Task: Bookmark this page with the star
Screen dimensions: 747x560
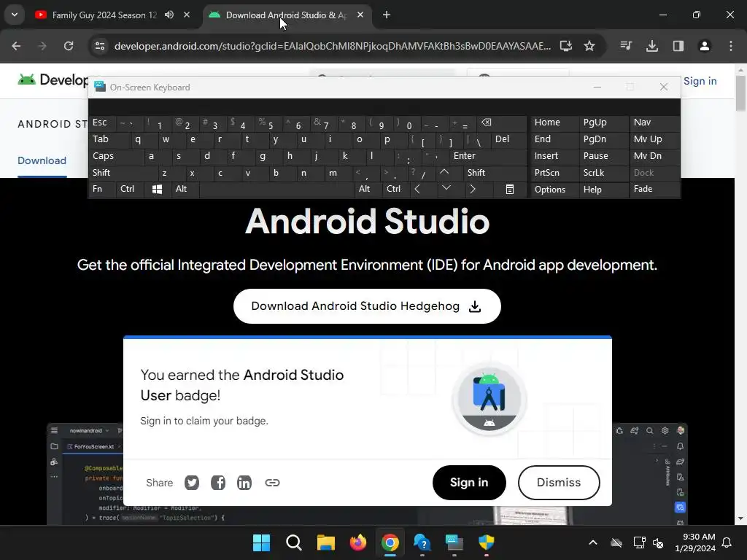Action: pos(589,46)
